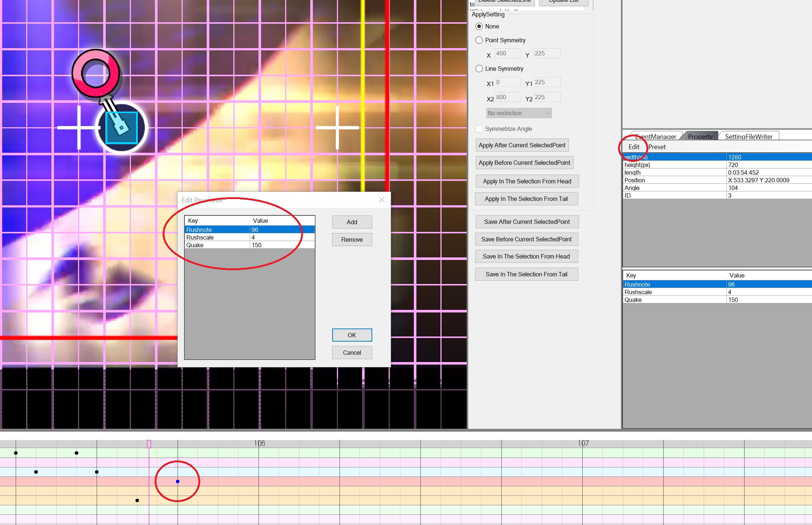Click Remove in Edit Parameter dialog
The height and width of the screenshot is (525, 812).
(x=352, y=240)
